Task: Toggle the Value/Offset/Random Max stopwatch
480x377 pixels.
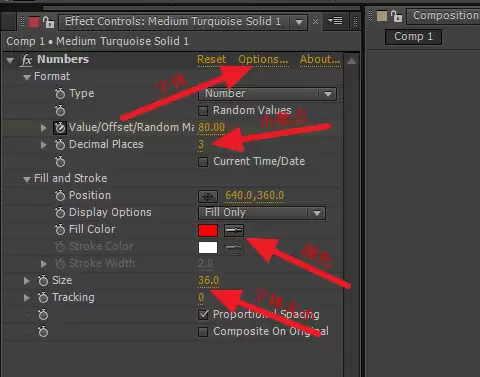Action: tap(60, 128)
